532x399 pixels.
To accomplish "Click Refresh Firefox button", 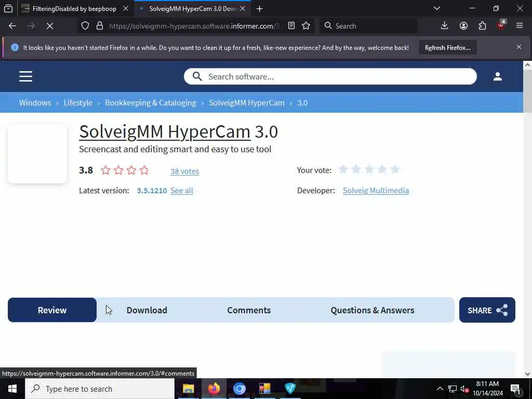I will 447,47.
